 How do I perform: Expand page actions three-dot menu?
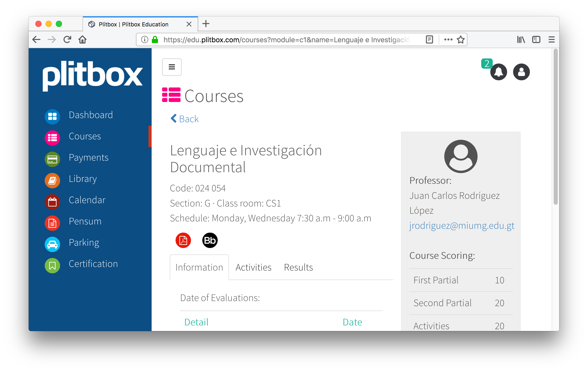(448, 39)
